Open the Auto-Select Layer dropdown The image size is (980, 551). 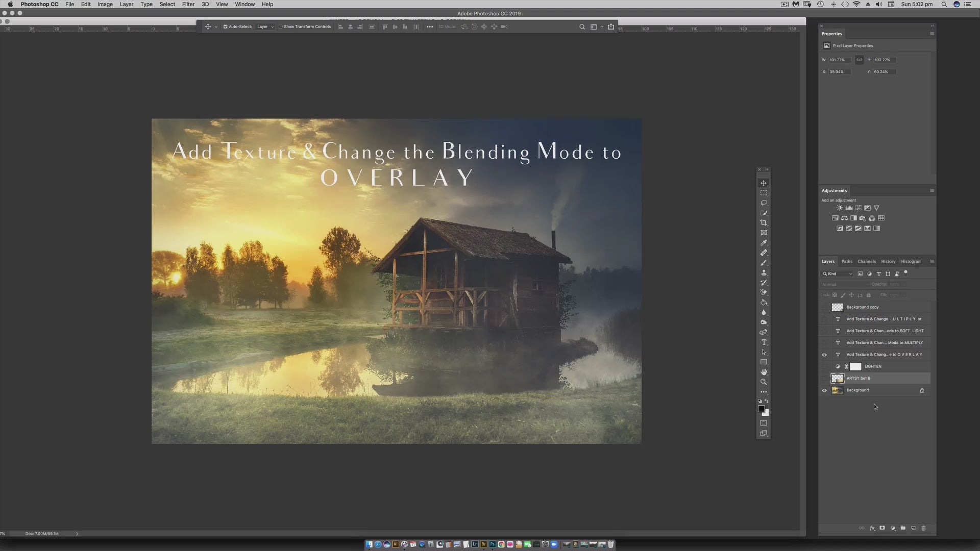(x=265, y=27)
